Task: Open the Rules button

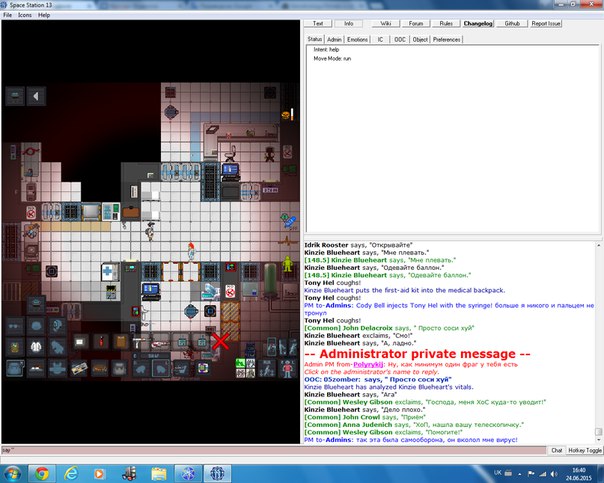Action: (x=446, y=23)
